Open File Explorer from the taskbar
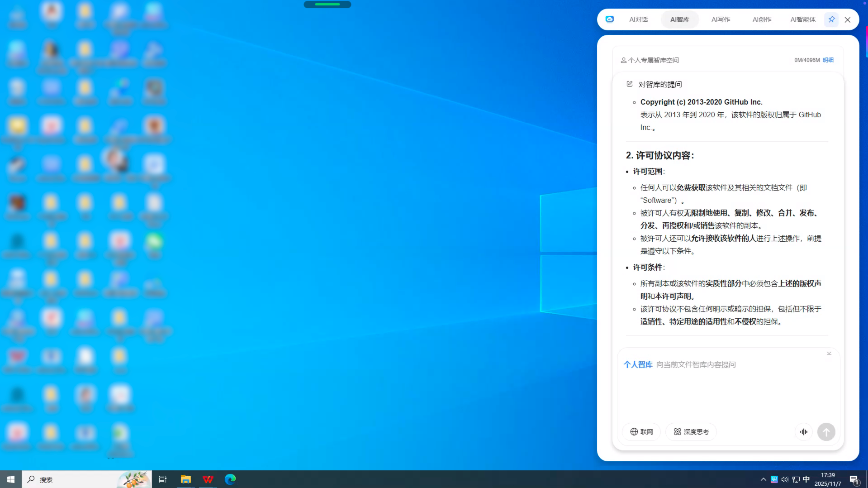The width and height of the screenshot is (868, 488). (x=185, y=479)
